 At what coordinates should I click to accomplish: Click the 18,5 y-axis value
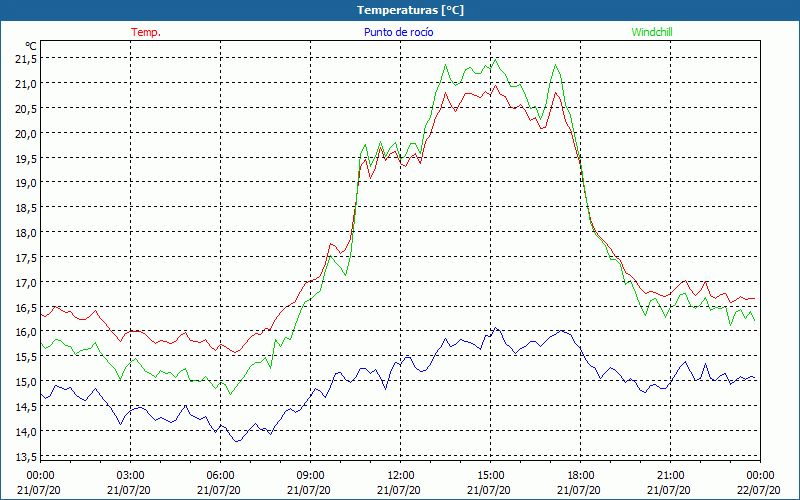tap(26, 208)
